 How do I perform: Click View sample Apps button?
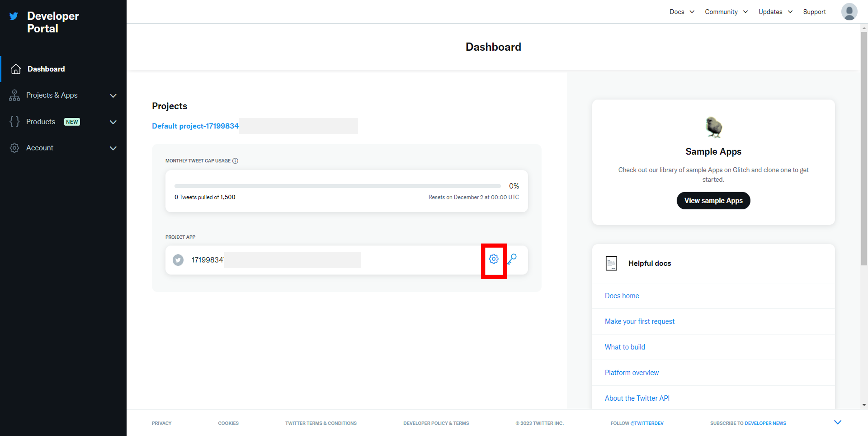(713, 201)
